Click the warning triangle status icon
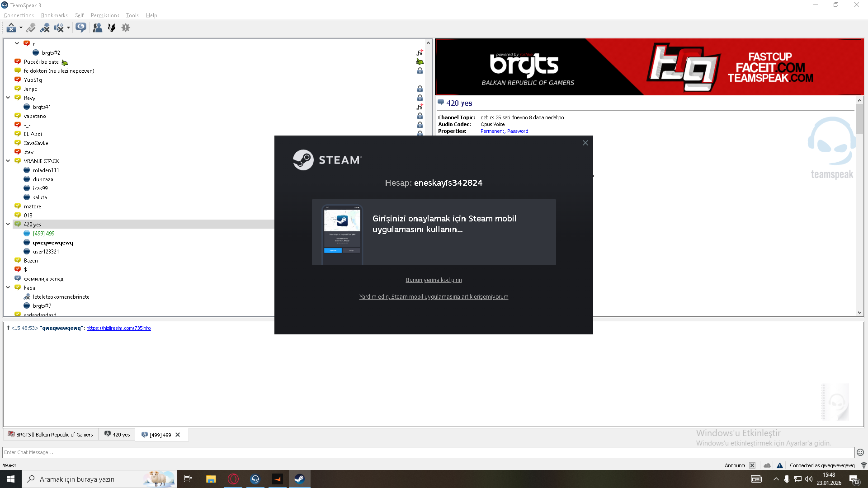 click(x=780, y=465)
